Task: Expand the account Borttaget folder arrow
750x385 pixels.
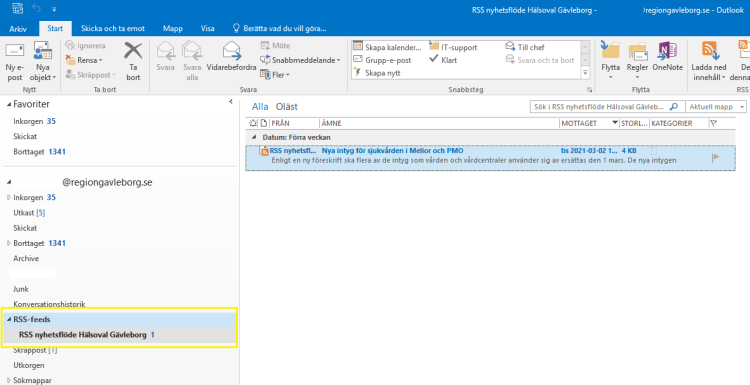Action: tap(9, 243)
